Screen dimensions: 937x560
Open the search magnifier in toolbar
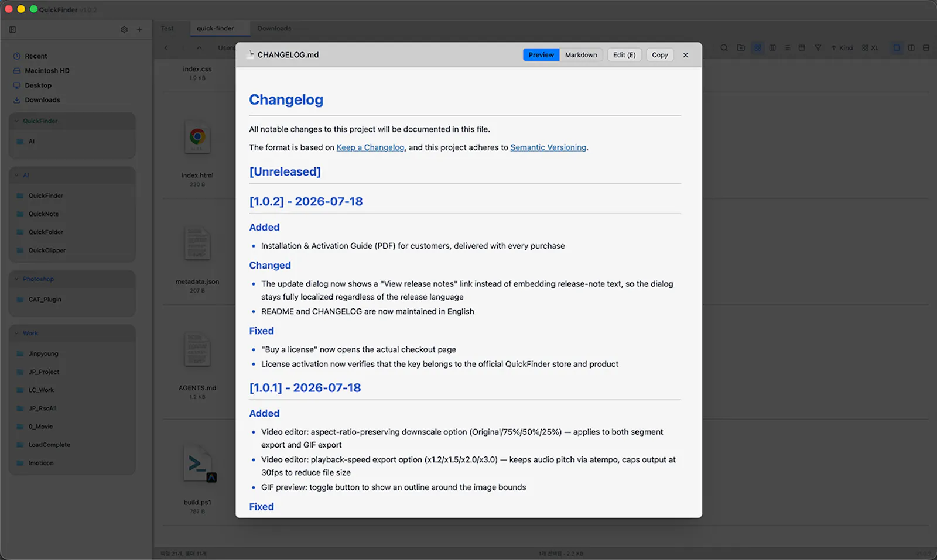click(724, 48)
